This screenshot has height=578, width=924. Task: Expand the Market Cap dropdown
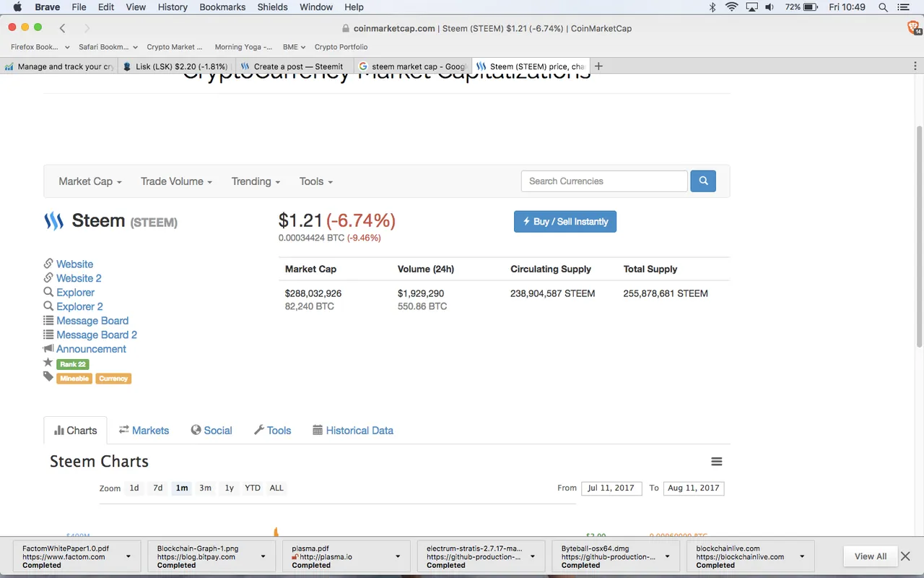click(x=90, y=181)
